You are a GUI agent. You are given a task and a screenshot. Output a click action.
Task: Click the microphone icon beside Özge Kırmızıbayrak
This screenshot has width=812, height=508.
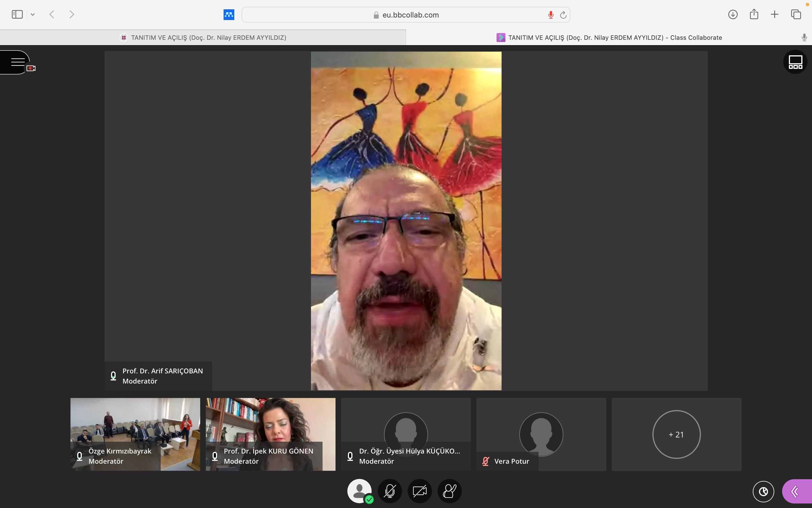point(80,456)
